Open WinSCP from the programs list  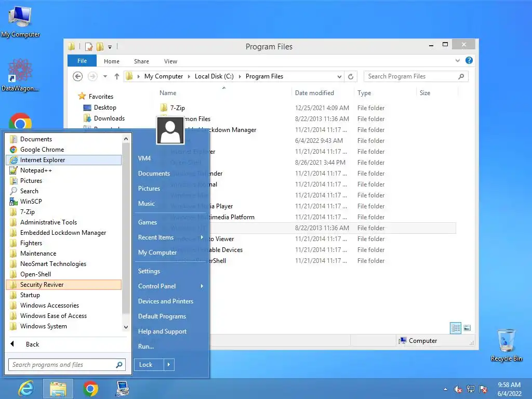coord(64,202)
